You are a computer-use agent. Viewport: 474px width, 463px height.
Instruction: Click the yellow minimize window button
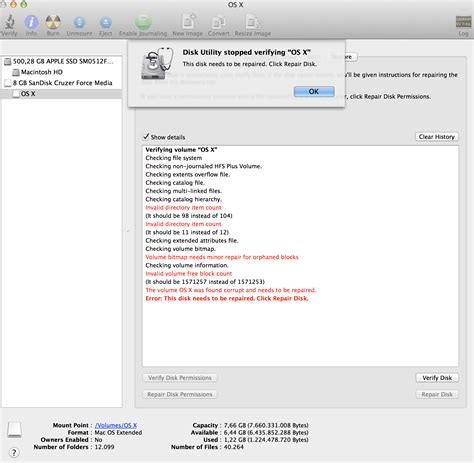click(12, 4)
